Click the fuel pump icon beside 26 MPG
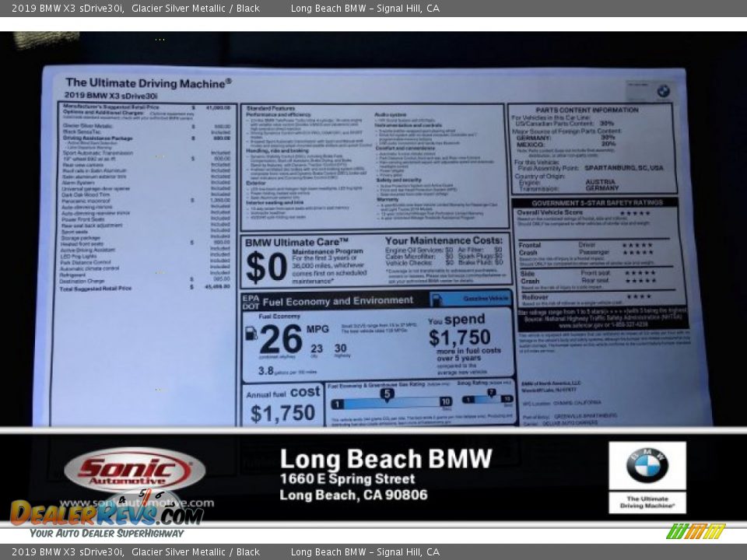 (251, 334)
